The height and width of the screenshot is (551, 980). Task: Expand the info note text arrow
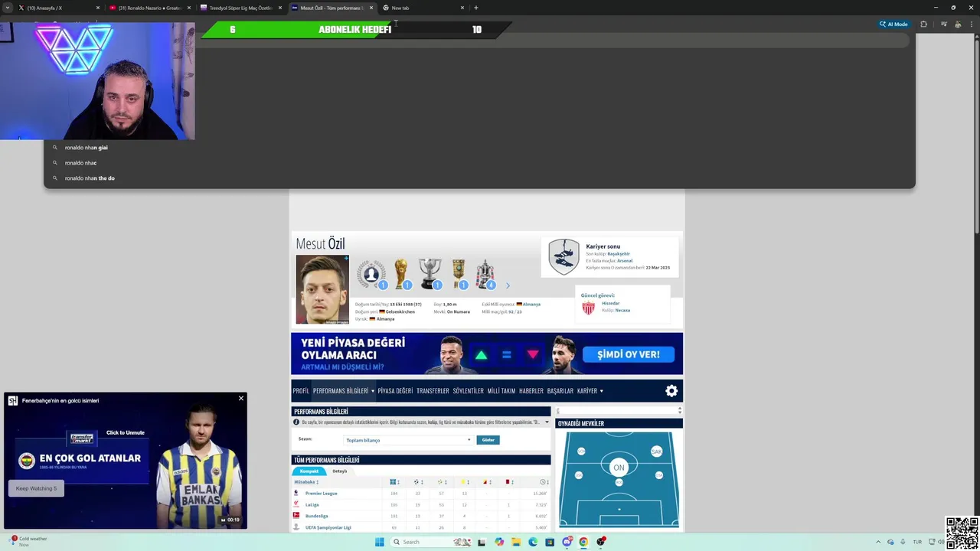[x=547, y=422]
